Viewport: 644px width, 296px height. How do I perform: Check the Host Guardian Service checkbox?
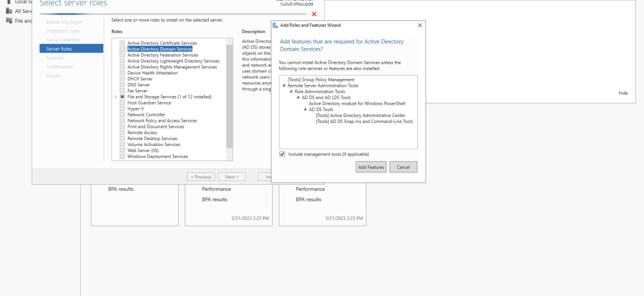coord(122,103)
